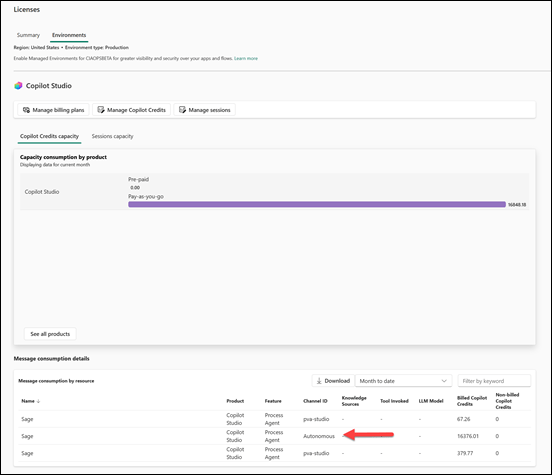Switch to the Summary tab
The image size is (552, 475).
pyautogui.click(x=28, y=35)
